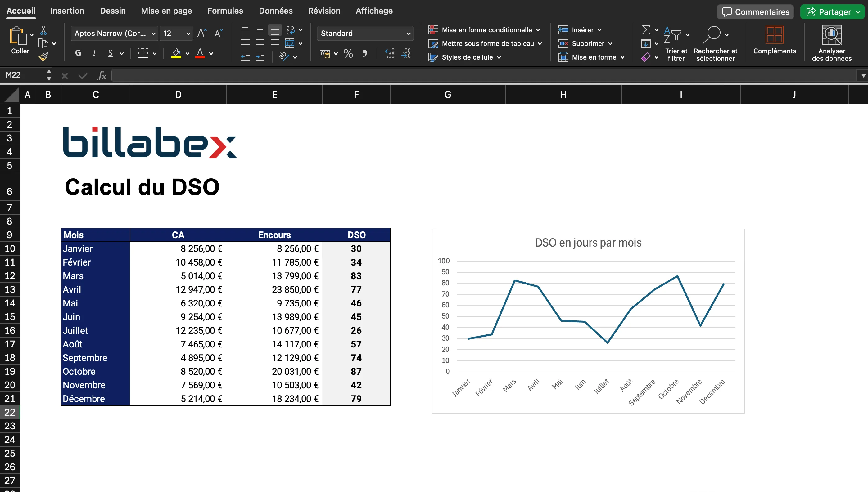Toggle italic formatting
Viewport: 868px width, 492px height.
pyautogui.click(x=94, y=53)
